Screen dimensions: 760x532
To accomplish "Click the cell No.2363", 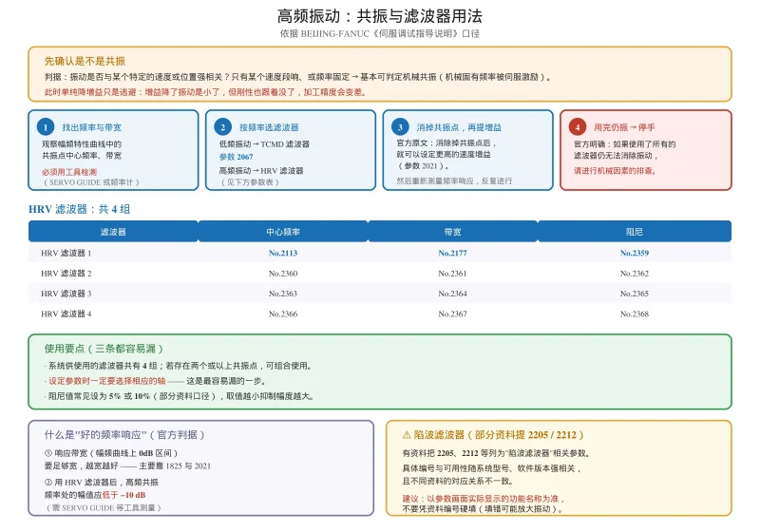I will tap(283, 294).
